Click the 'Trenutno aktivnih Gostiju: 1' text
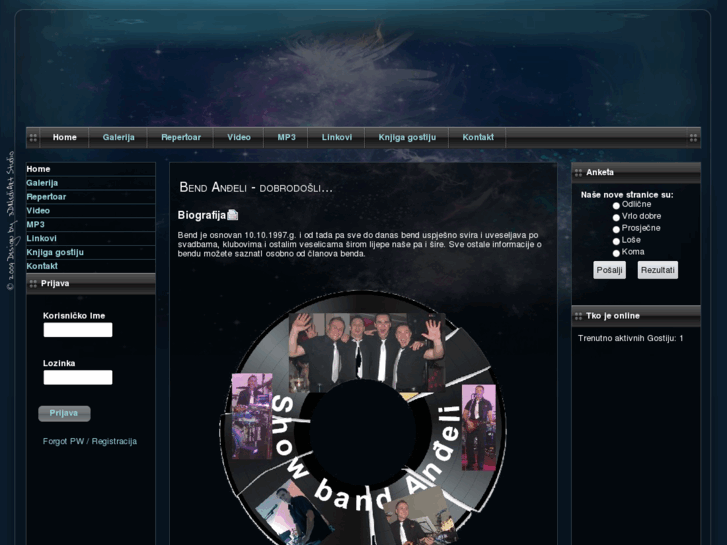Screen dimensions: 727x545 631,339
